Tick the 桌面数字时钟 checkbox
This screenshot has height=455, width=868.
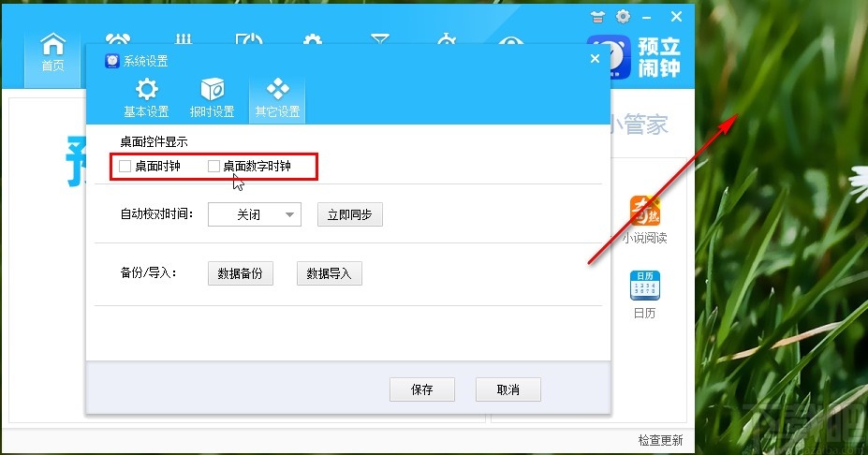213,166
